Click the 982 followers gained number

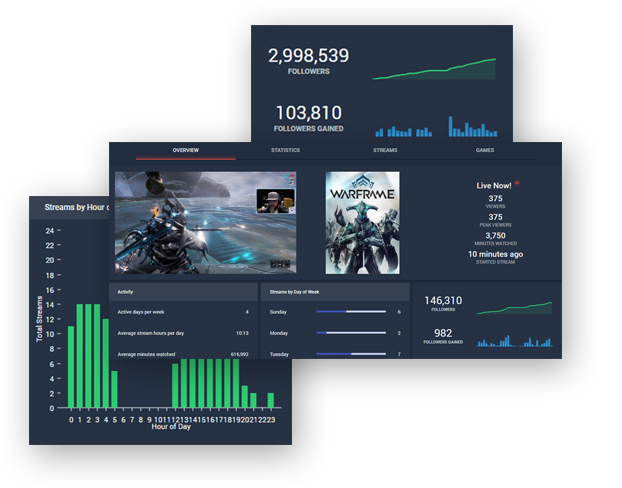coord(443,333)
